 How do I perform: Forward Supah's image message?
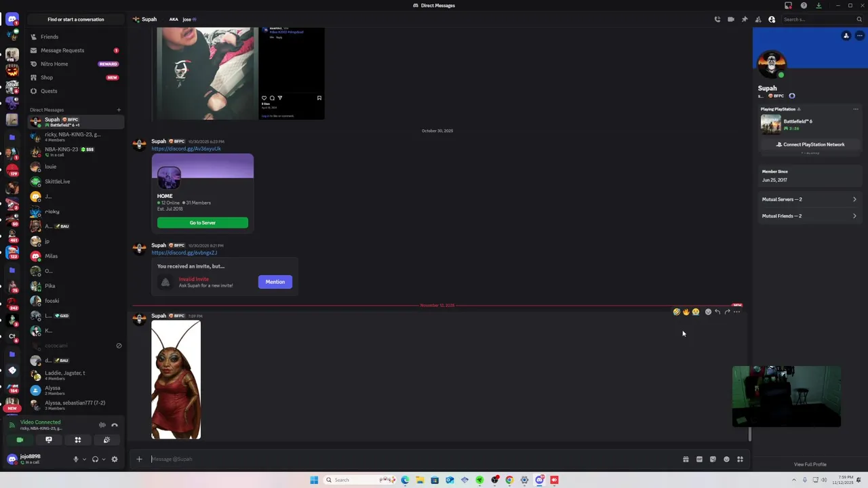pyautogui.click(x=727, y=312)
